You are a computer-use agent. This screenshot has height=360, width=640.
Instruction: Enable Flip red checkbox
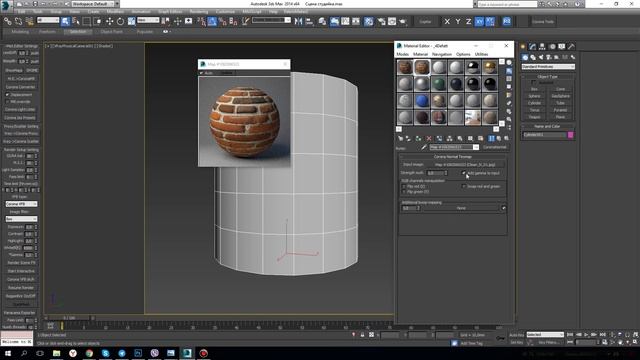click(404, 187)
